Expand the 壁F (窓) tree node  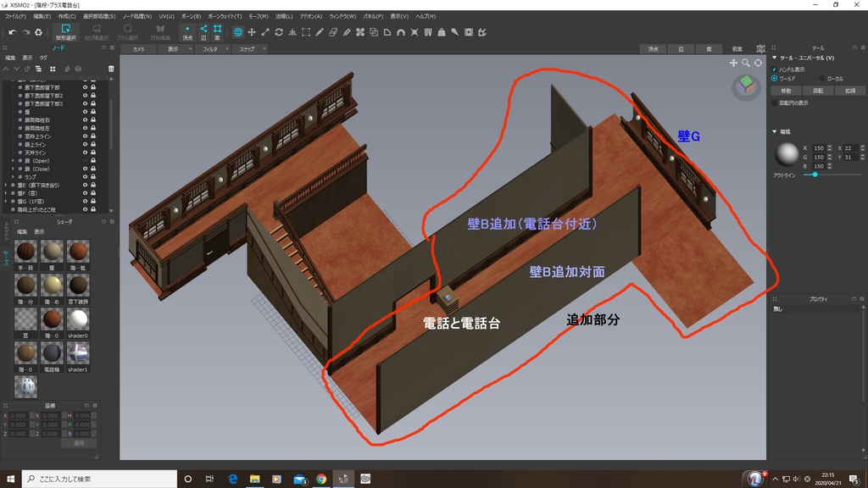(6, 193)
